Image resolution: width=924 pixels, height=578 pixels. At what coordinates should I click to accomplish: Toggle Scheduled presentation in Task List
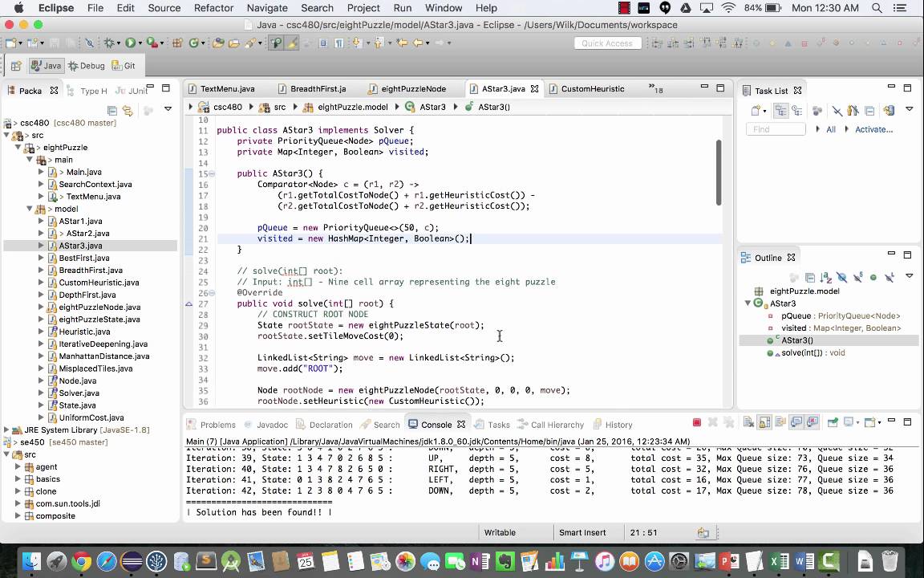click(x=796, y=110)
